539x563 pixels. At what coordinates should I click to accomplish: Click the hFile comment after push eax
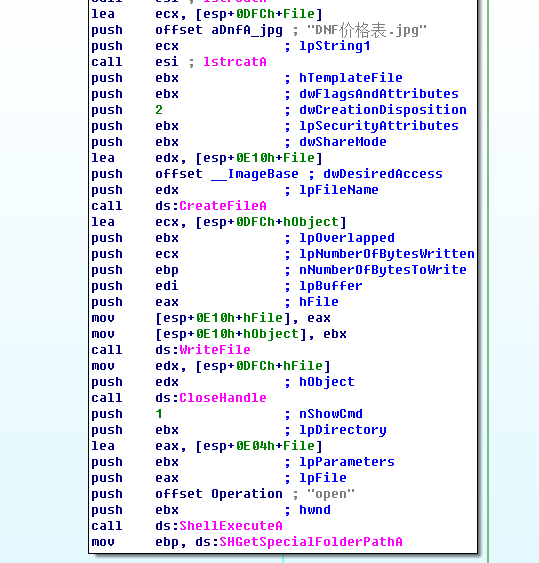319,302
